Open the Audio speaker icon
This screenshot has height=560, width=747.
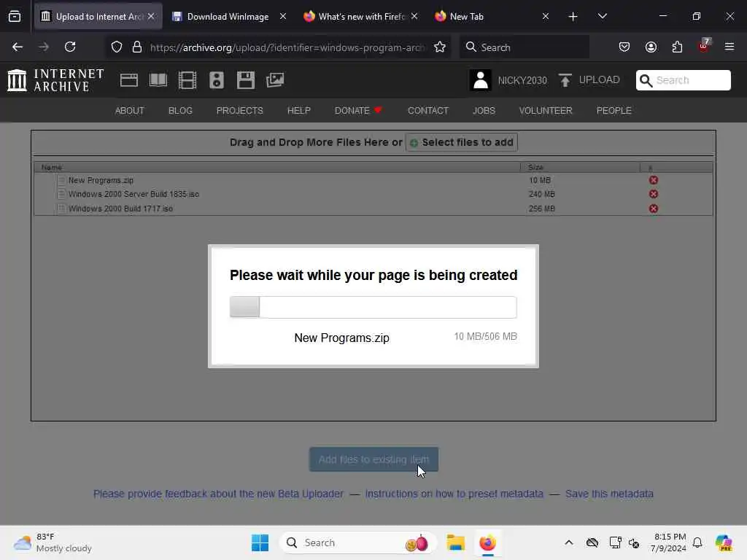[216, 80]
